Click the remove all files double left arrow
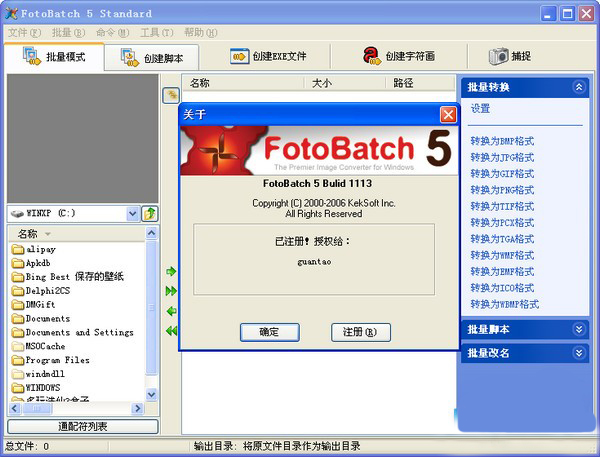Viewport: 600px width, 457px height. (x=171, y=331)
